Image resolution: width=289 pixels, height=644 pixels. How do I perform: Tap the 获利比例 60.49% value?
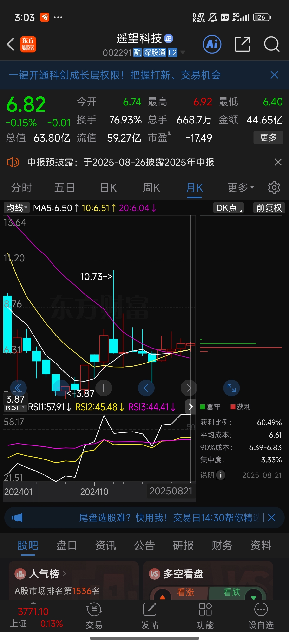269,423
